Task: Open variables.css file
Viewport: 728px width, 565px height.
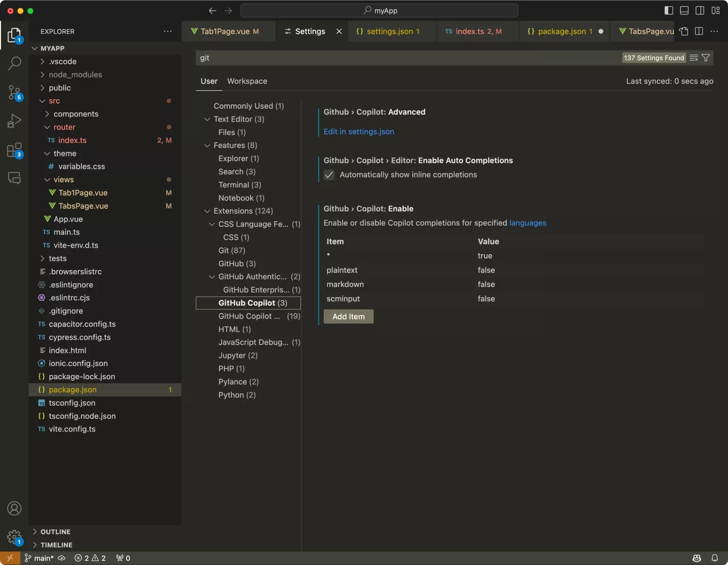Action: 105,167
